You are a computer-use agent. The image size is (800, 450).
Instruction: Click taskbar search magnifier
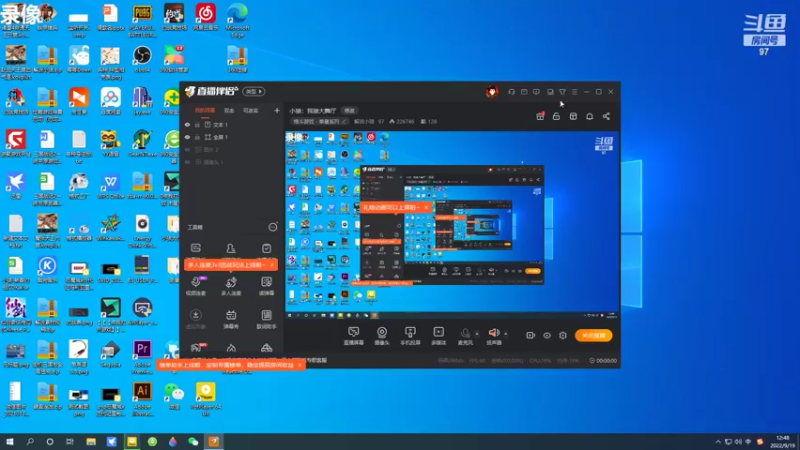tap(30, 442)
